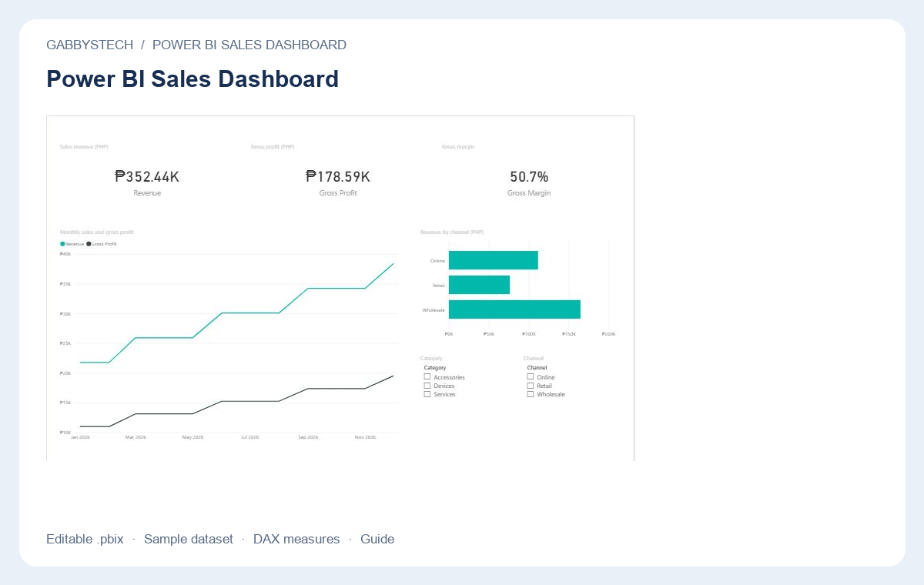The width and height of the screenshot is (924, 585).
Task: Open the GABBYSTECH breadcrumb link
Action: [x=89, y=45]
